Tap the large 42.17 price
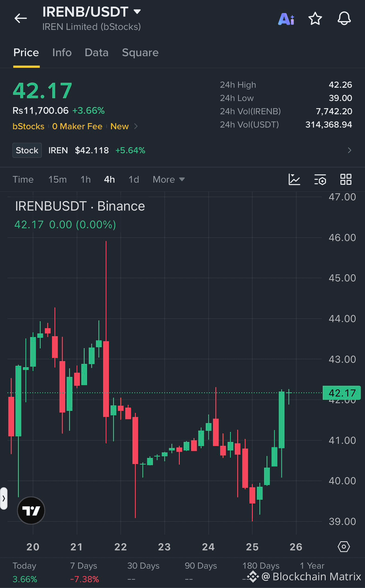The height and width of the screenshot is (588, 365). (x=42, y=91)
